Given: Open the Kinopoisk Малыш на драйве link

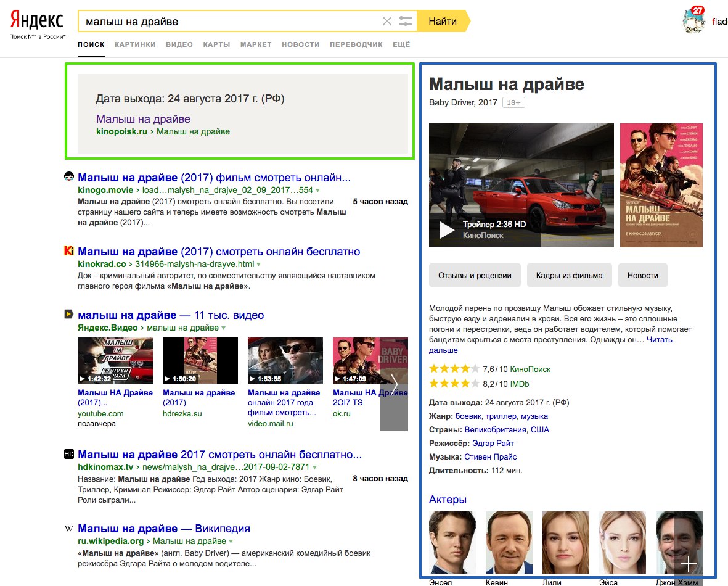Looking at the screenshot, I should 143,119.
